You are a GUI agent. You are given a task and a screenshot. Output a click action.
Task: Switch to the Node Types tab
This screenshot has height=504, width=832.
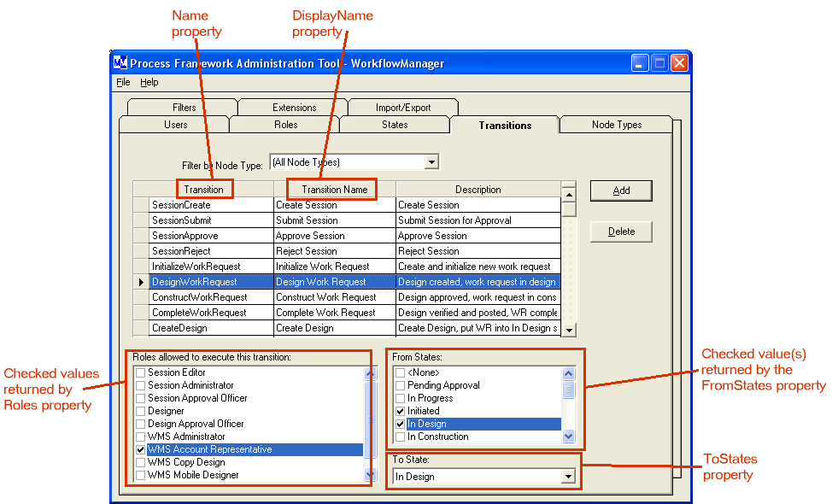616,125
